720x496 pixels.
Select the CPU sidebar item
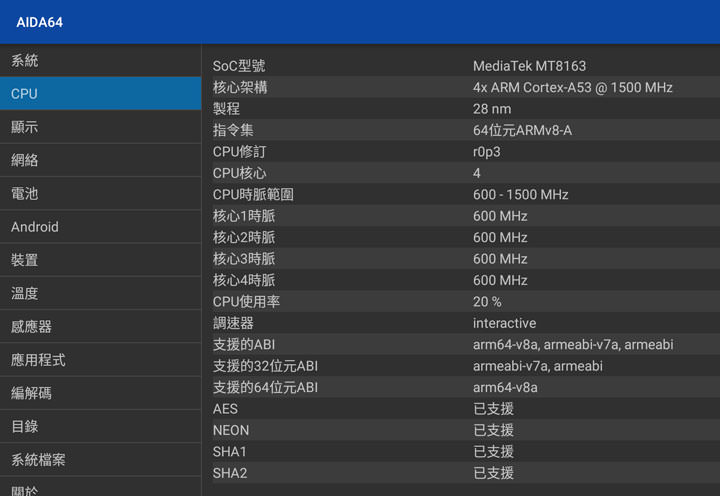[x=100, y=93]
